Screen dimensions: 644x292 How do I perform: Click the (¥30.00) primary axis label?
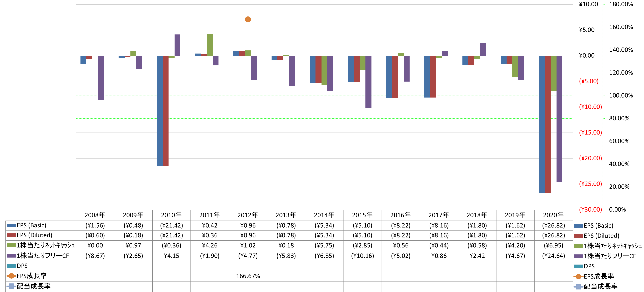[x=591, y=210]
